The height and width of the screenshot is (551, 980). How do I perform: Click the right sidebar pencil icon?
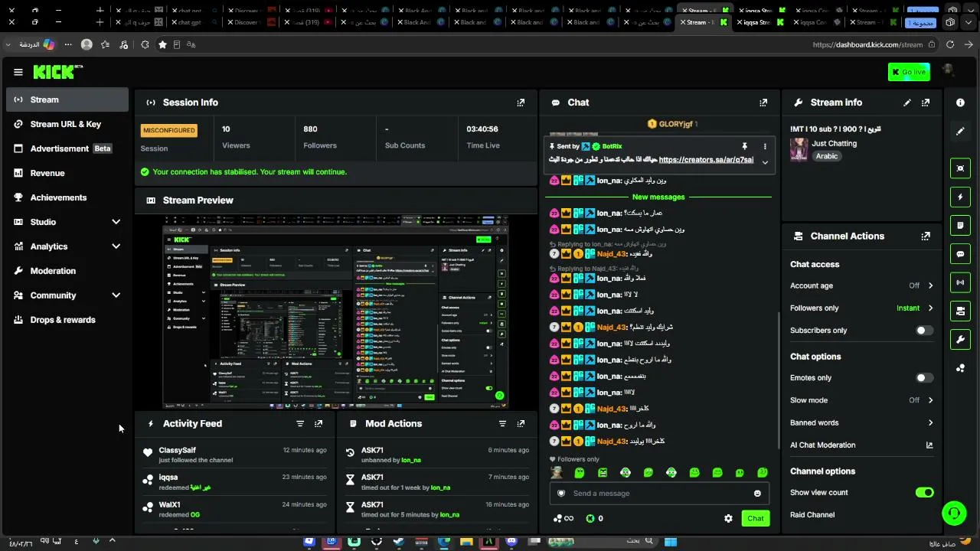960,131
